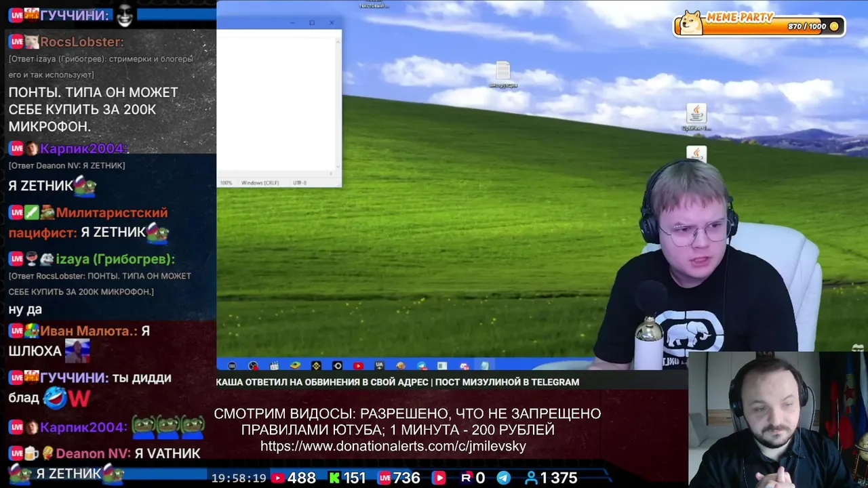
Task: Select the 'Текстовый' file at desktop top
Action: coord(373,5)
